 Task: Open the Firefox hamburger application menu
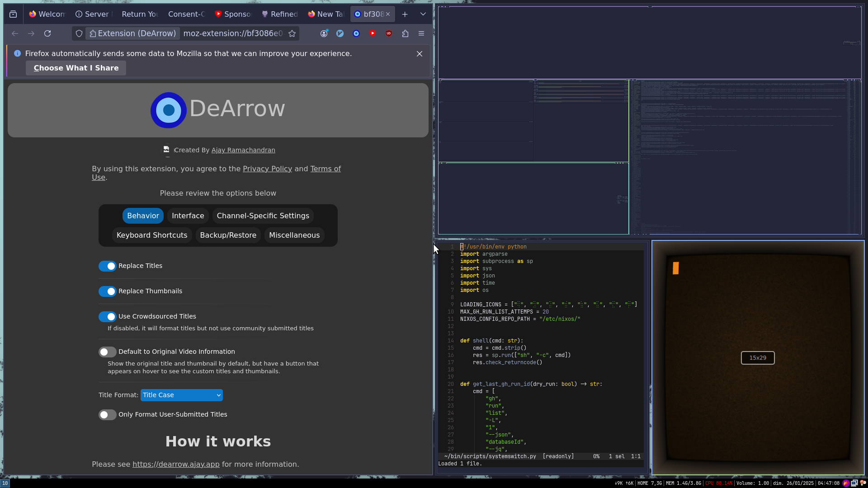(421, 33)
